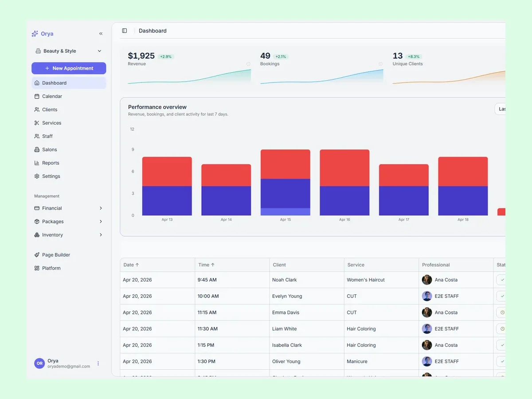Image resolution: width=532 pixels, height=399 pixels.
Task: Click client name Noah Clark
Action: (x=285, y=280)
